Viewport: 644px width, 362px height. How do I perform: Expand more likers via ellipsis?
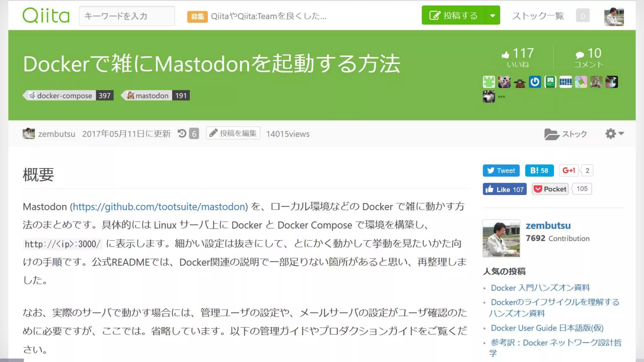502,97
